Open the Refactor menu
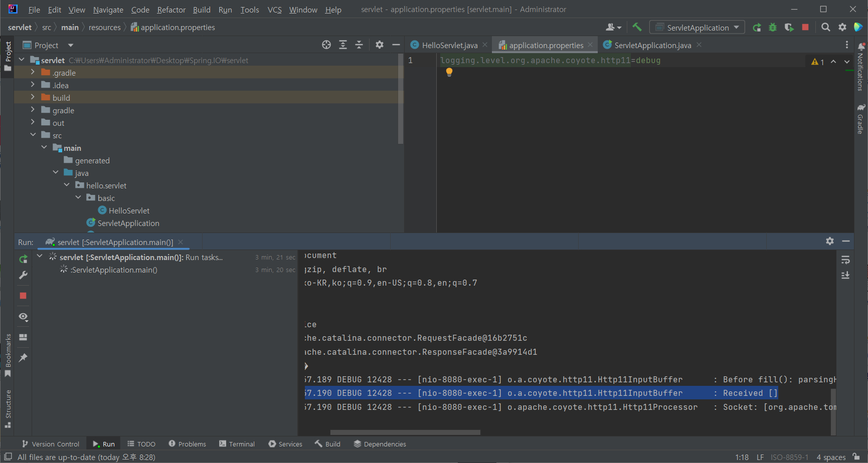The image size is (868, 463). (x=171, y=10)
